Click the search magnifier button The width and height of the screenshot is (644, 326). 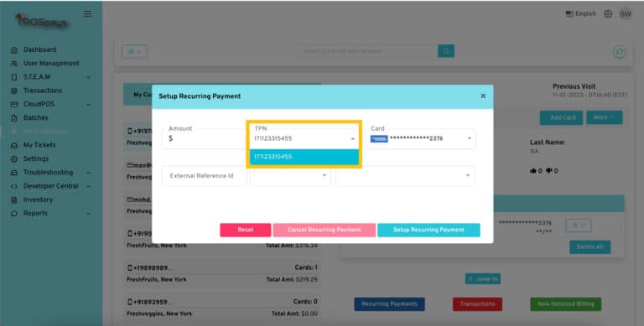coord(446,51)
